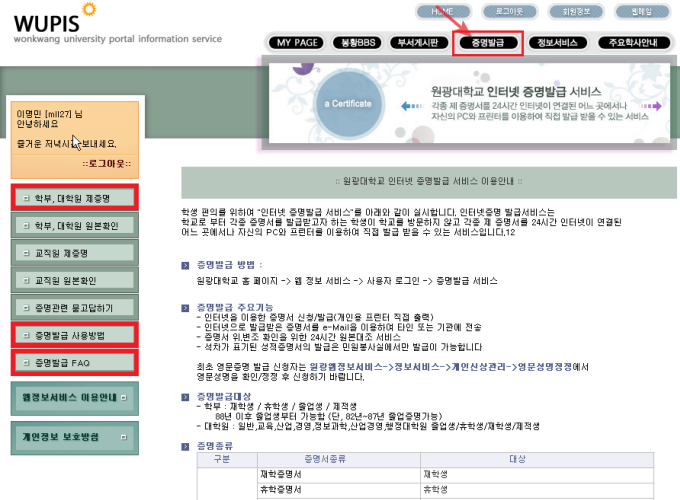
Task: Open 교직원 제증명 sidebar item
Action: coord(75,253)
